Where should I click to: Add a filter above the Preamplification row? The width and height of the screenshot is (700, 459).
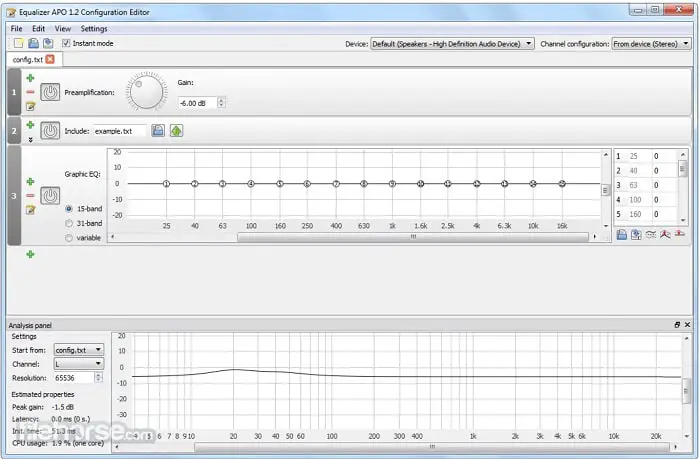click(30, 78)
